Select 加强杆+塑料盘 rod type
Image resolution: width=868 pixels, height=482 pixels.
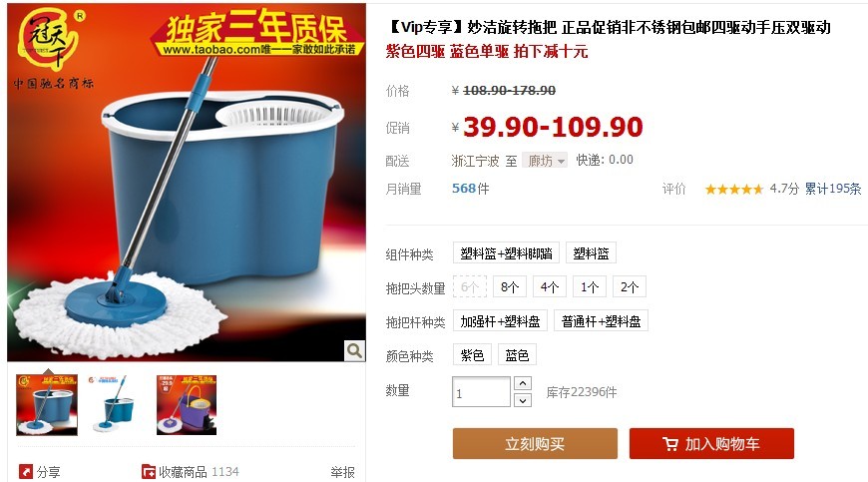click(500, 321)
